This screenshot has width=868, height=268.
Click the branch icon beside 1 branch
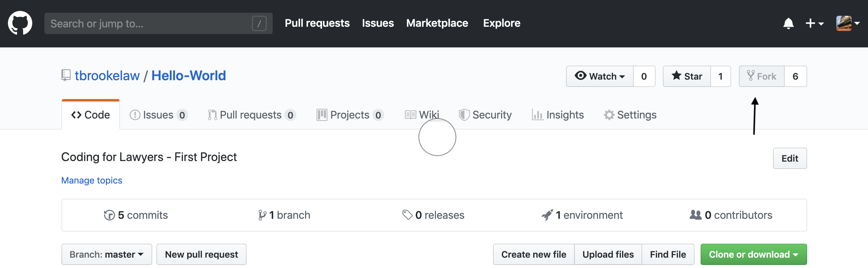262,215
